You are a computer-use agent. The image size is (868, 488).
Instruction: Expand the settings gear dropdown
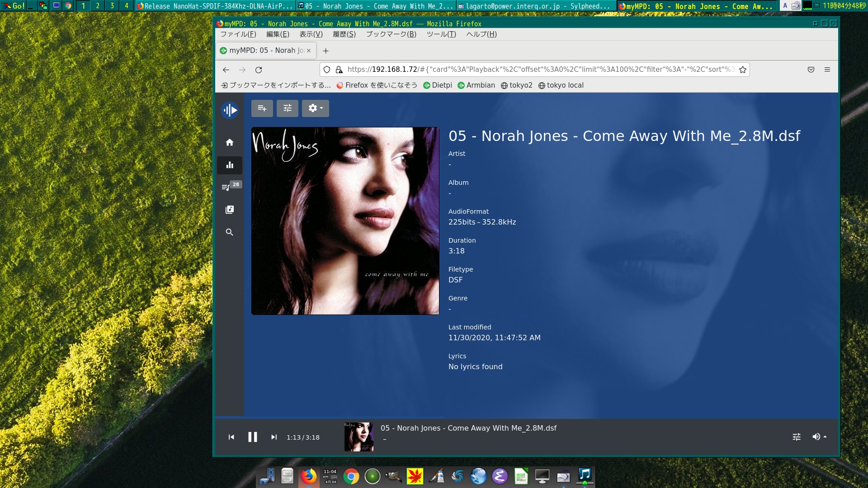[316, 108]
